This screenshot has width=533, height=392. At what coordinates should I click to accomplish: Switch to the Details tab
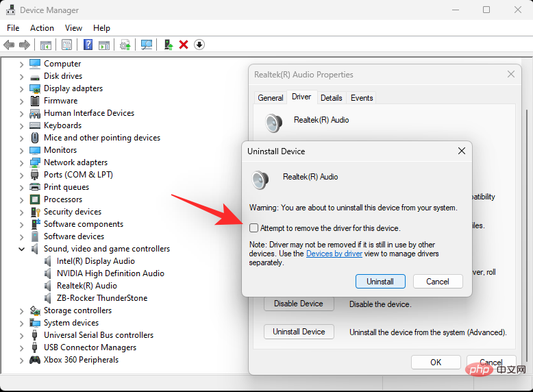tap(331, 98)
